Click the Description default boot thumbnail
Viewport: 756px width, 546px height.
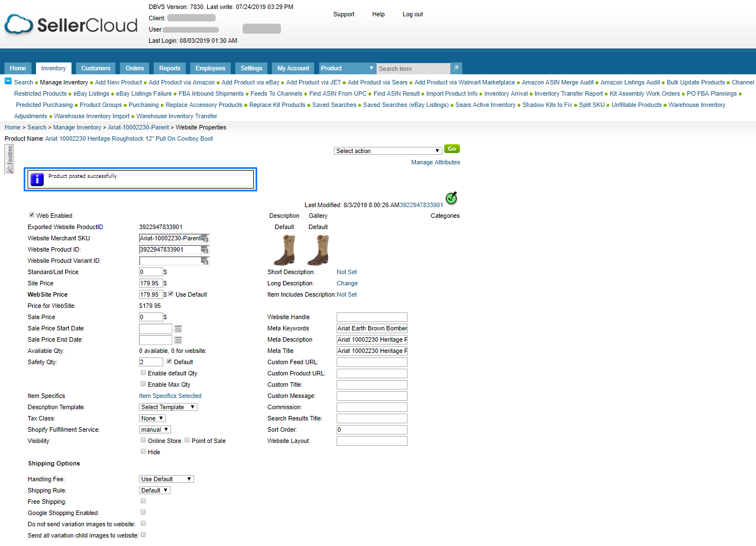click(284, 249)
